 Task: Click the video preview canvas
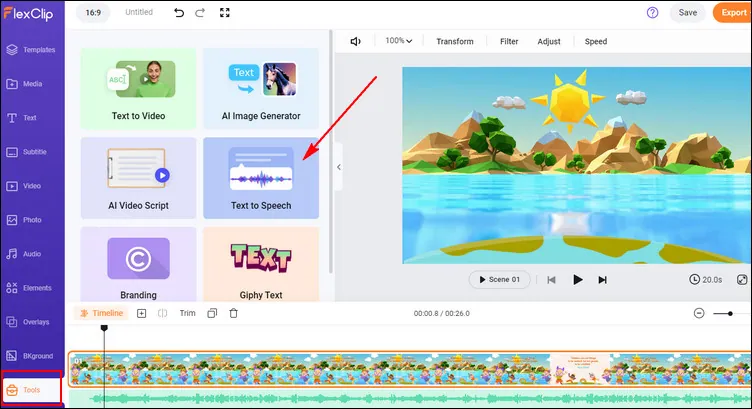tap(577, 165)
